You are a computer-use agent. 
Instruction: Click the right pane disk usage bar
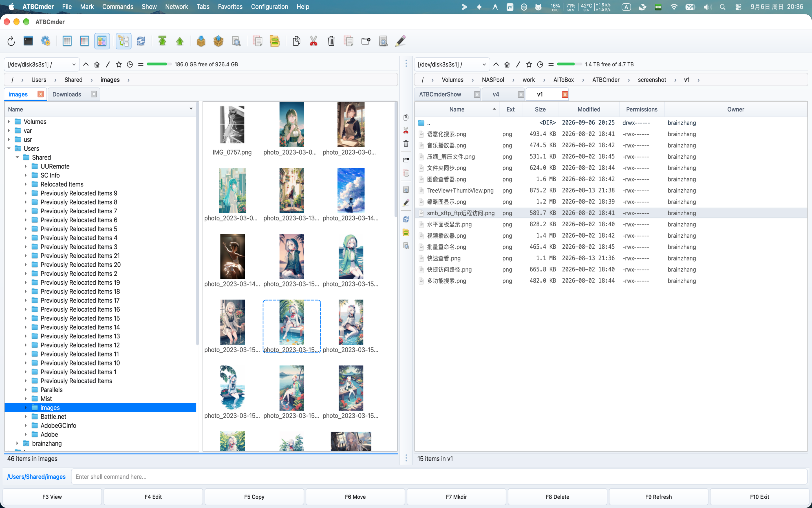pyautogui.click(x=570, y=64)
